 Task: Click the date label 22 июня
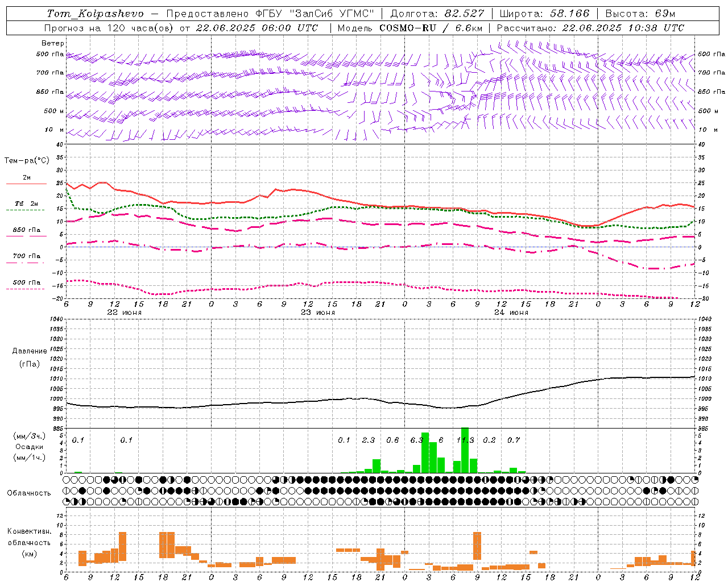125,313
